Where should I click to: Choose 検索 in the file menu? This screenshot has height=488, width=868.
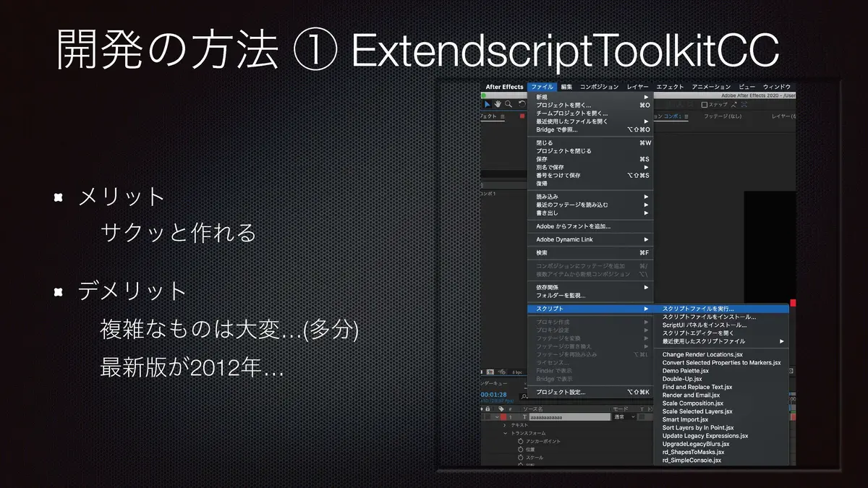590,253
